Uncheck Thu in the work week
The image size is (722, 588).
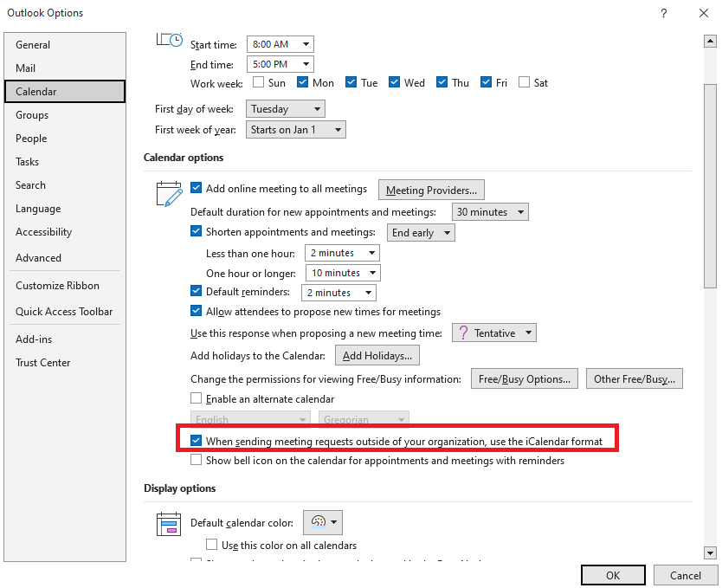(x=442, y=82)
